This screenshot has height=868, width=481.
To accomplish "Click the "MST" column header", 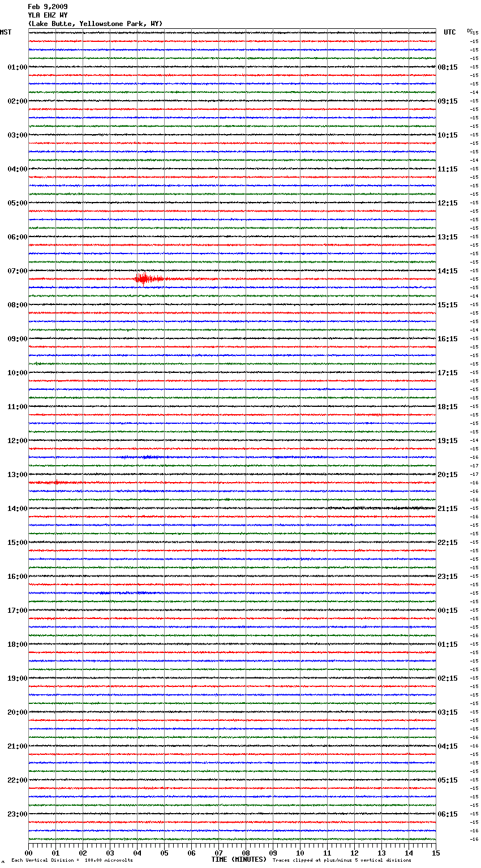I will tap(6, 32).
